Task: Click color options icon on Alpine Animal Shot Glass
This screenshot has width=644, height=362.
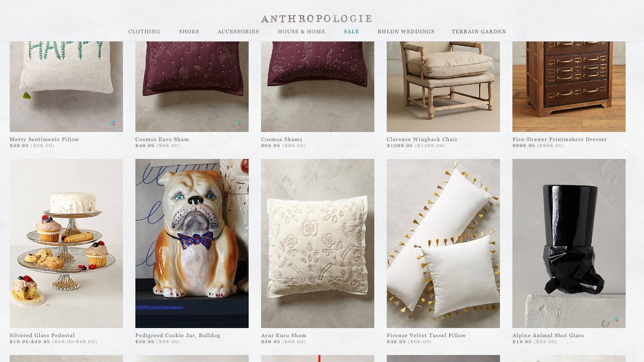Action: click(x=615, y=319)
